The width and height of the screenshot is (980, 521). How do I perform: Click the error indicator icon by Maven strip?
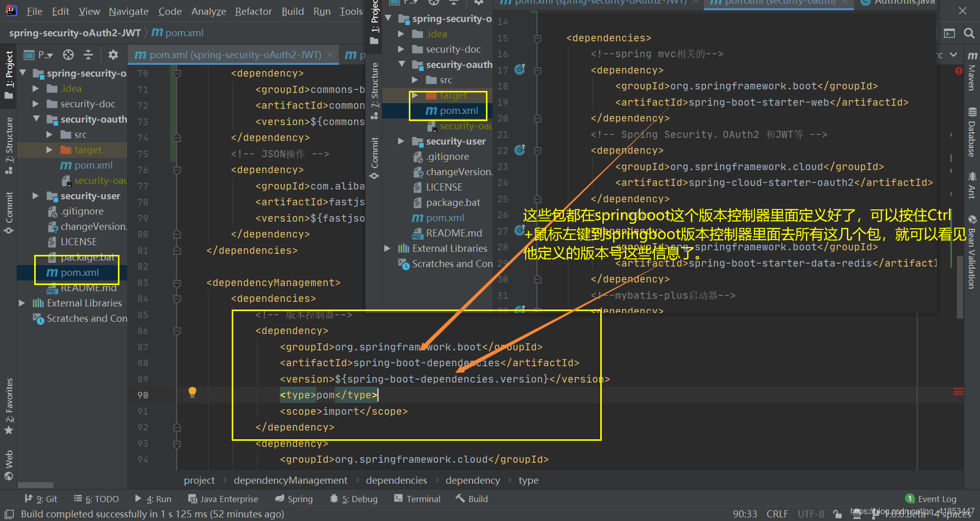pos(959,70)
